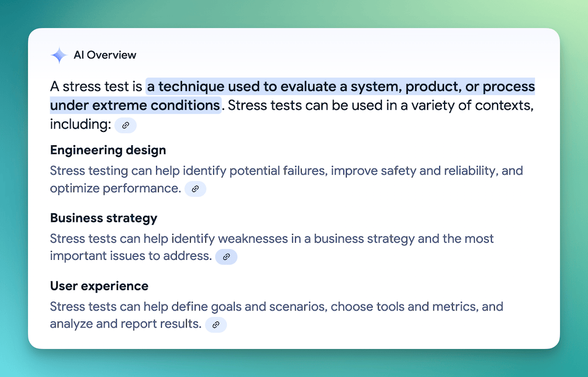The height and width of the screenshot is (377, 588).
Task: Select the "User experience" heading
Action: point(99,286)
